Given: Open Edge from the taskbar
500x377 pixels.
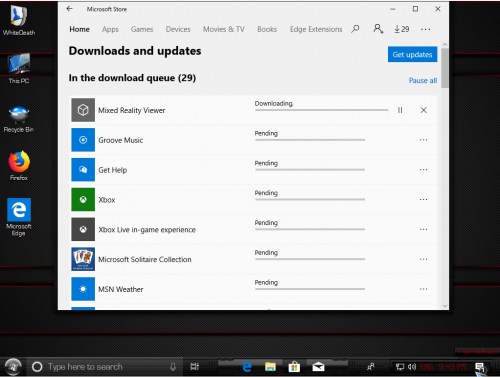Looking at the screenshot, I should coord(247,367).
